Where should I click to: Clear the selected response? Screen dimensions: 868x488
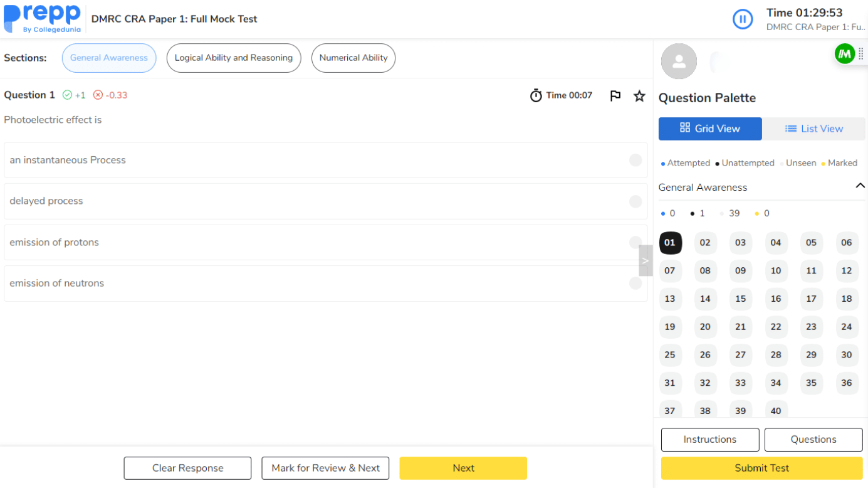pyautogui.click(x=187, y=468)
